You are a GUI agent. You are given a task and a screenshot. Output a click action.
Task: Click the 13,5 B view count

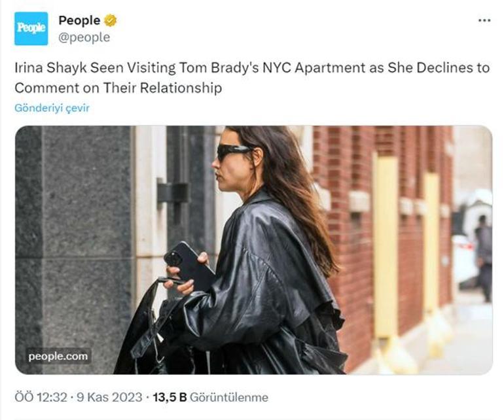(x=170, y=397)
